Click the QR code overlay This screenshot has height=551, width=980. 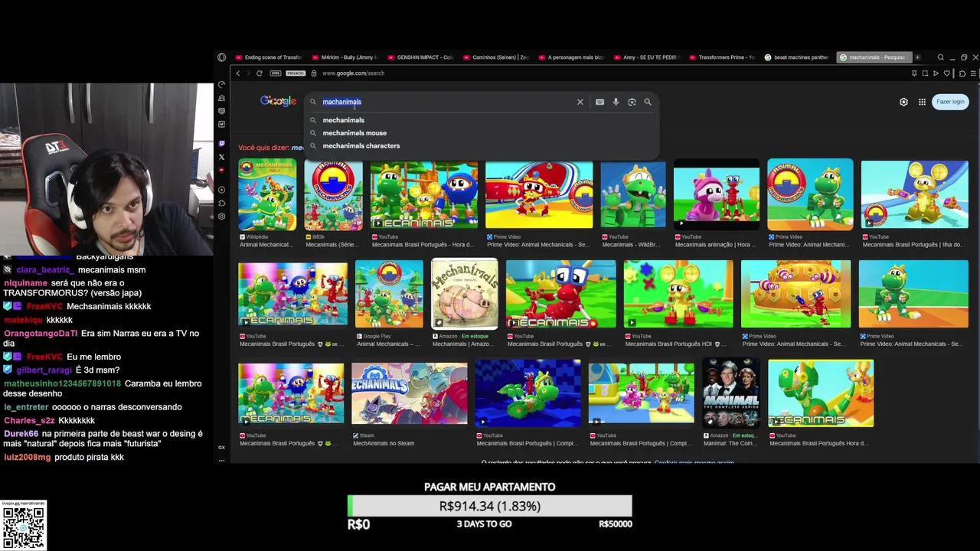(23, 526)
